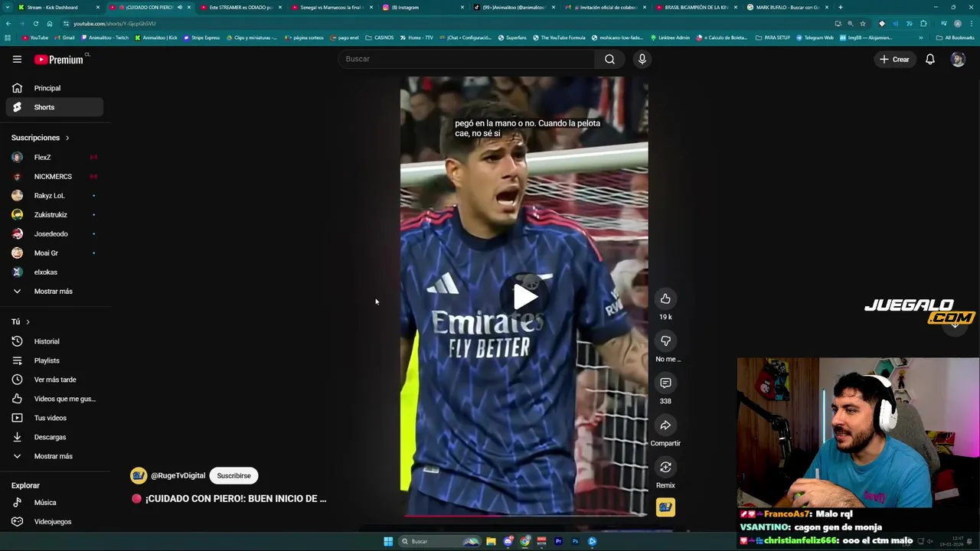Switch to Senegal vs Marruecos tab
The image size is (980, 551).
pos(331,7)
